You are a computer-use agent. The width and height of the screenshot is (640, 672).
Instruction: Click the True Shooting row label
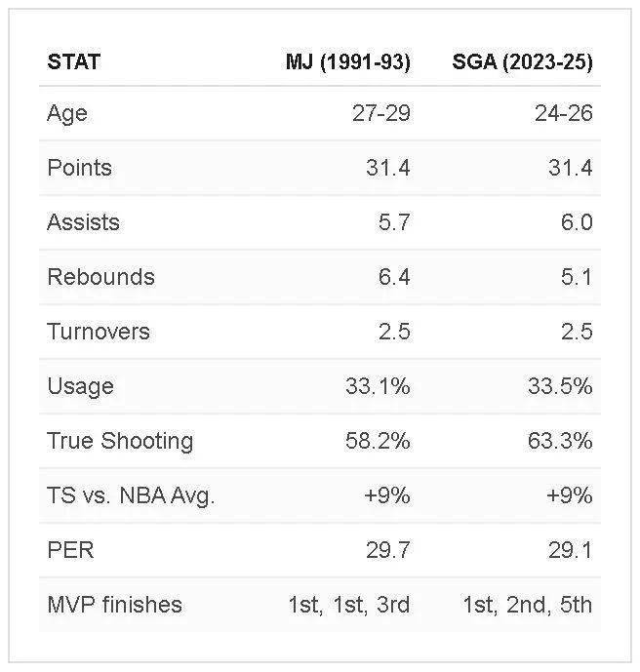120,442
